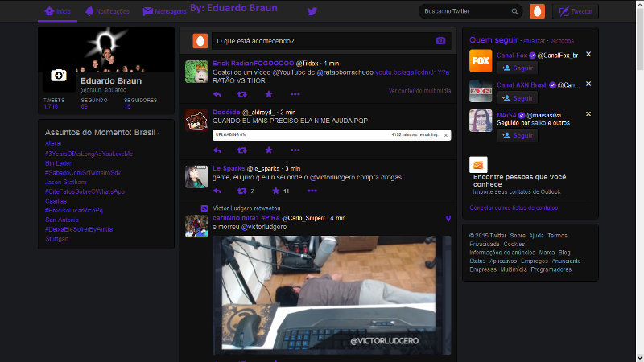Open the Eduardo Braun profile name link
The image size is (644, 362).
click(x=111, y=81)
